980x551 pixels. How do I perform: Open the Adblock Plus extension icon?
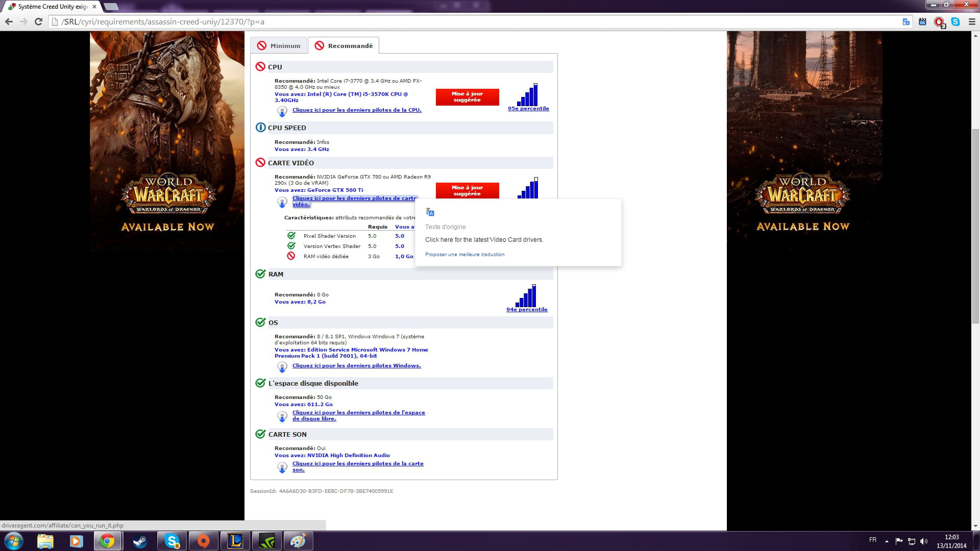[x=939, y=22]
